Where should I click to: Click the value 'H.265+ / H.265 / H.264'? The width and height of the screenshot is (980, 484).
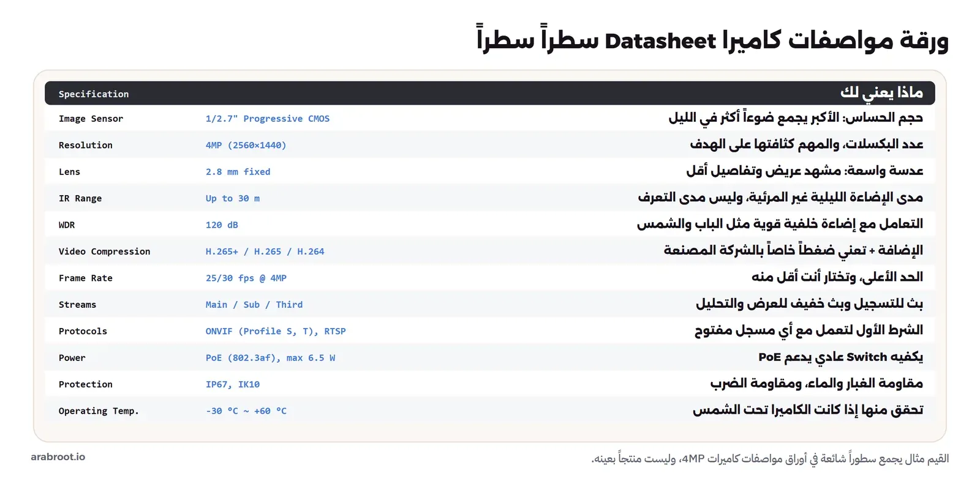pyautogui.click(x=265, y=251)
